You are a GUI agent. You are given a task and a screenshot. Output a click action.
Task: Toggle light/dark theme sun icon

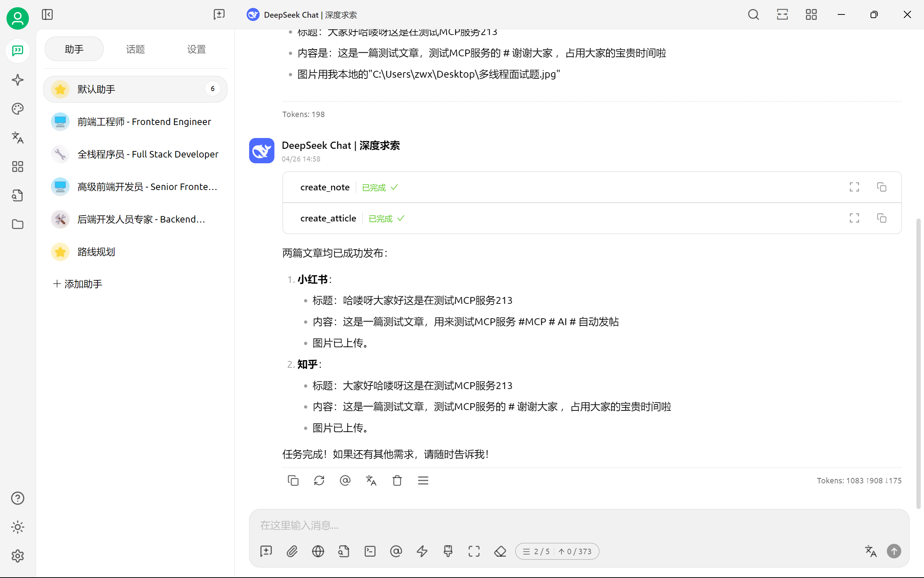click(18, 527)
